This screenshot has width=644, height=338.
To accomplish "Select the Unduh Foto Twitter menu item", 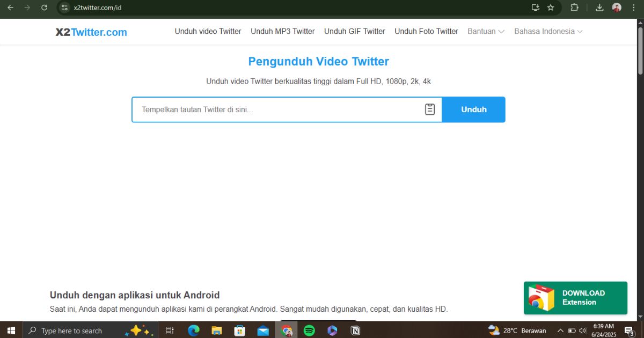I will 426,31.
